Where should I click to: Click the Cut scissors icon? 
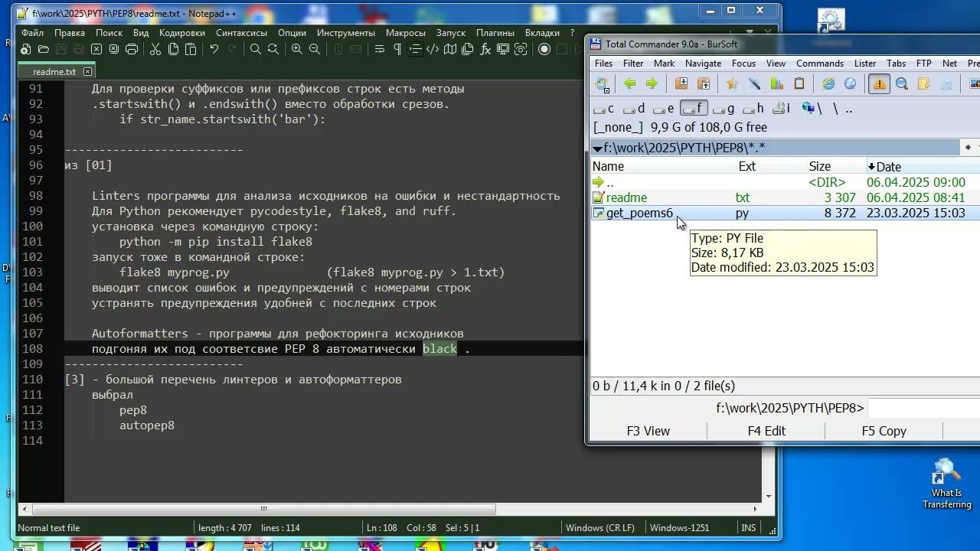pos(155,49)
